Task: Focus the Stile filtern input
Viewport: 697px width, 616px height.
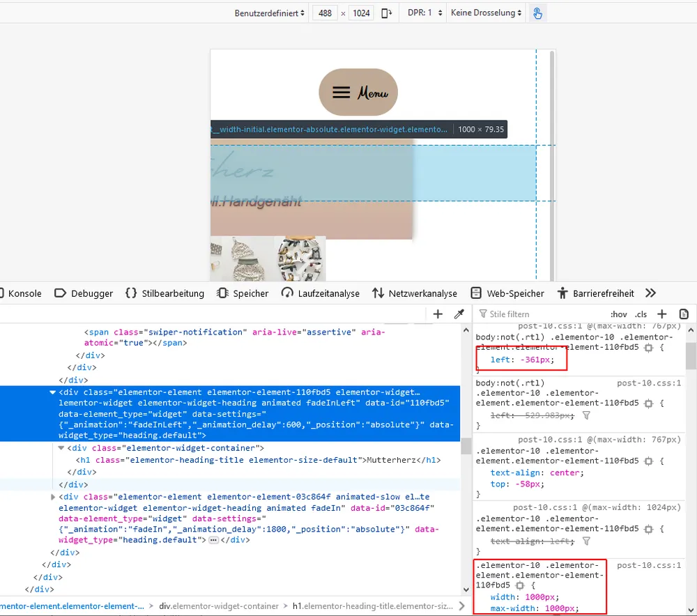Action: pos(542,314)
